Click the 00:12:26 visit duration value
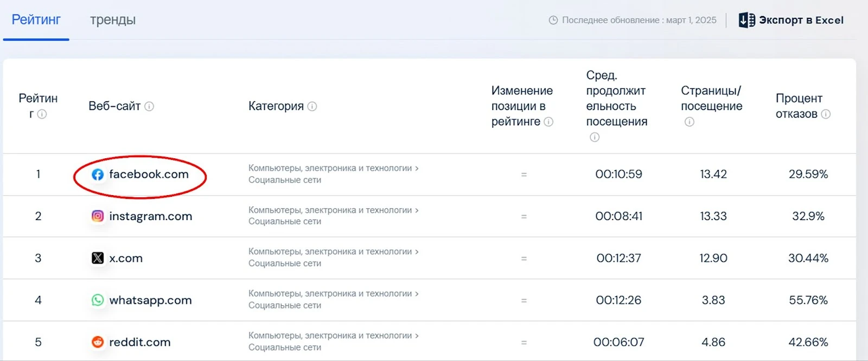Screen dimensions: 868x361 pos(618,300)
